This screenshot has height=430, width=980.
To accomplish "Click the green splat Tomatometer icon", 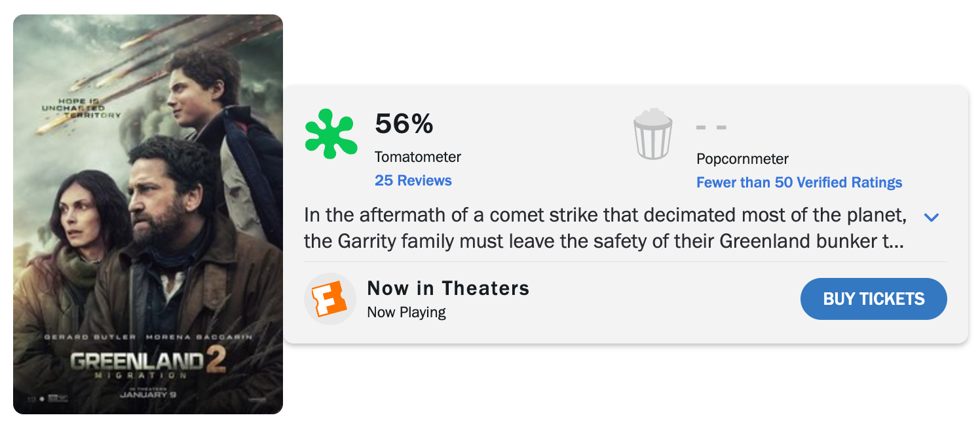I will [331, 134].
